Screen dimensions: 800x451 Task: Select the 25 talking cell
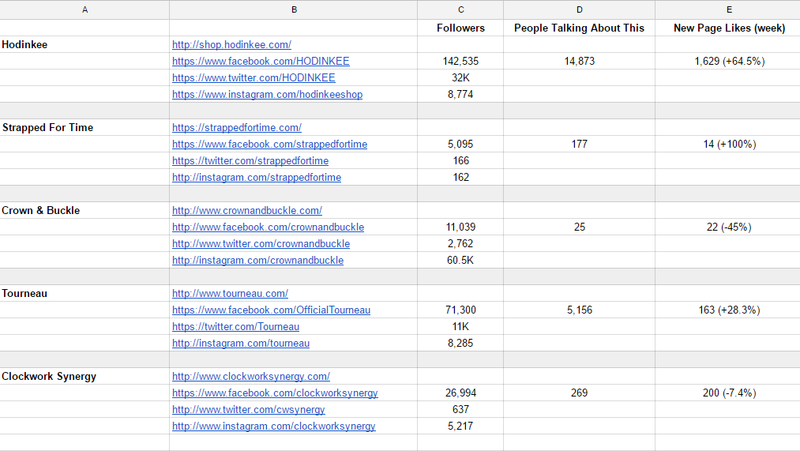(x=580, y=227)
